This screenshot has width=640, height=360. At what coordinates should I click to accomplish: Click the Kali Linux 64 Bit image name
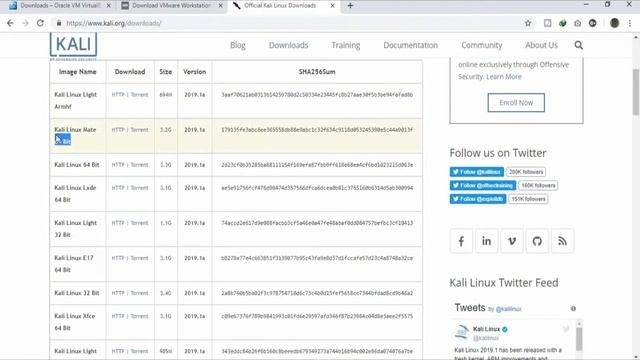[77, 165]
